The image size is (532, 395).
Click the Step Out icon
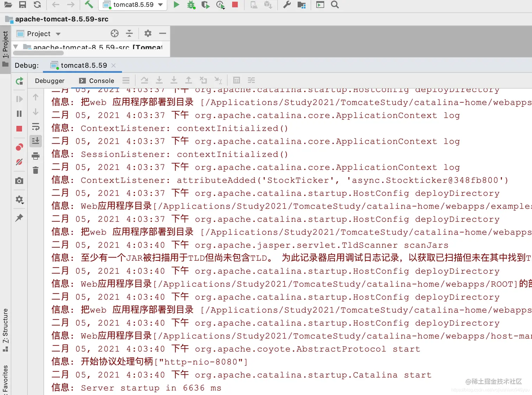coord(189,80)
